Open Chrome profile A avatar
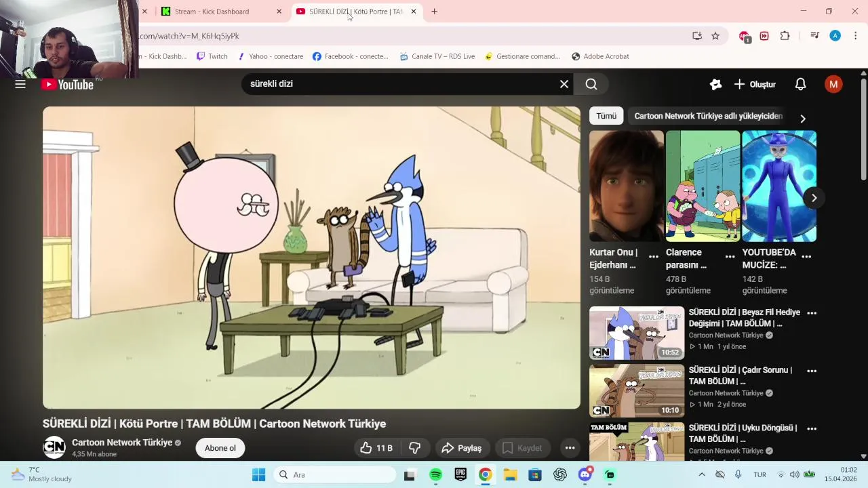 (x=835, y=36)
